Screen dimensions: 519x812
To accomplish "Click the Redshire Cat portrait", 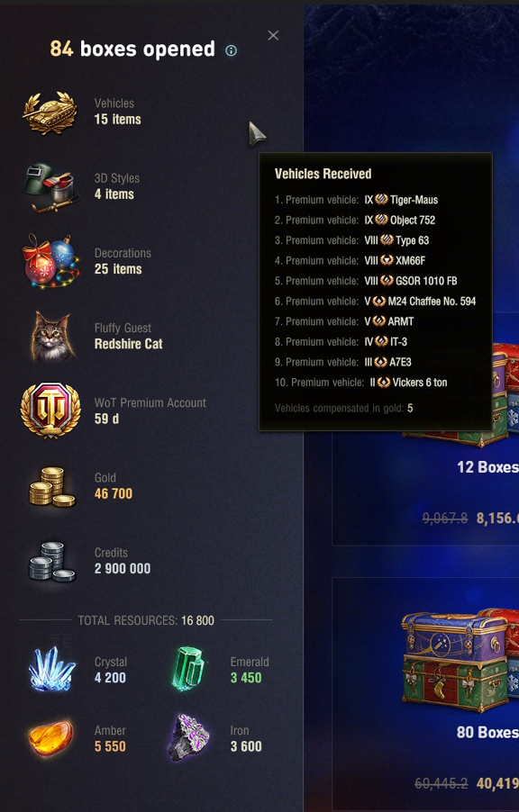I will pos(50,336).
